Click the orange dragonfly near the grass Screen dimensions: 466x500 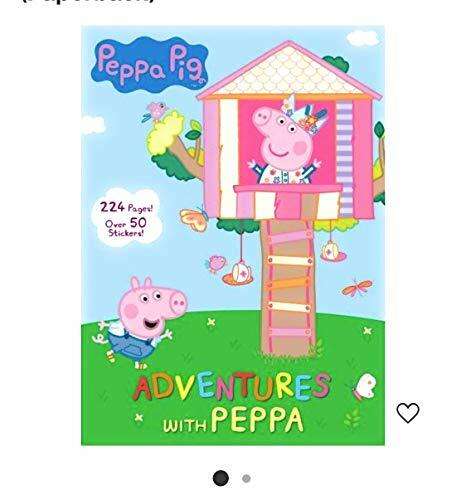[357, 287]
